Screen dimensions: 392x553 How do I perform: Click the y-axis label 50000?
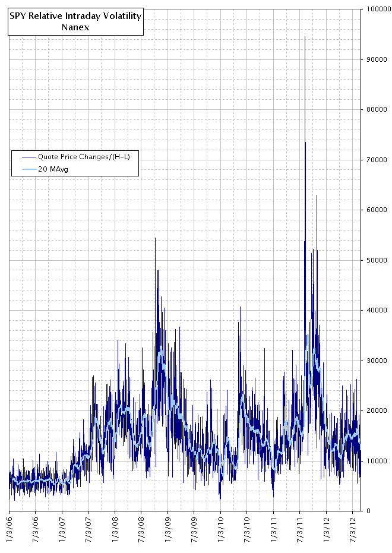pyautogui.click(x=377, y=260)
